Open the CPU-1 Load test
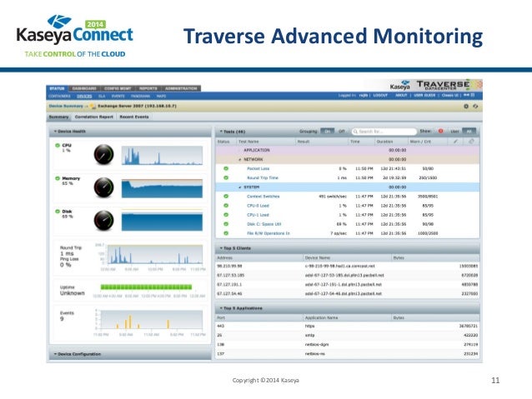The image size is (532, 399). (x=258, y=215)
